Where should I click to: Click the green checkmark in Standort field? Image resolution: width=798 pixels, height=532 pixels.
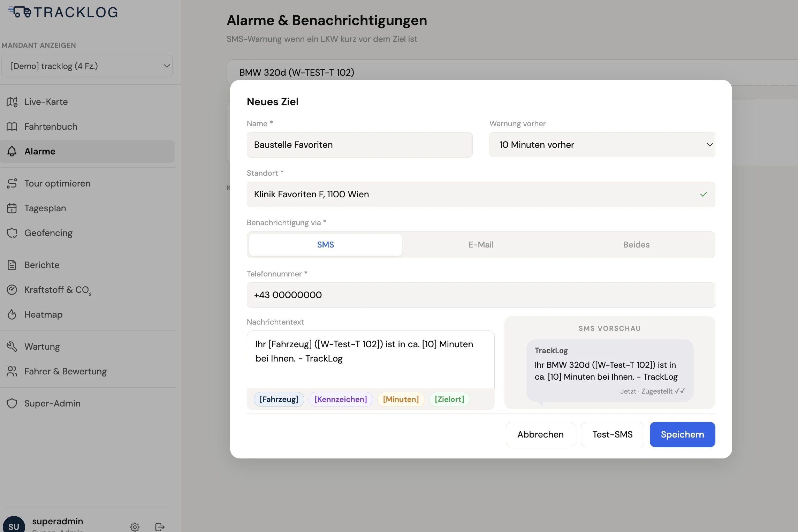click(x=704, y=194)
